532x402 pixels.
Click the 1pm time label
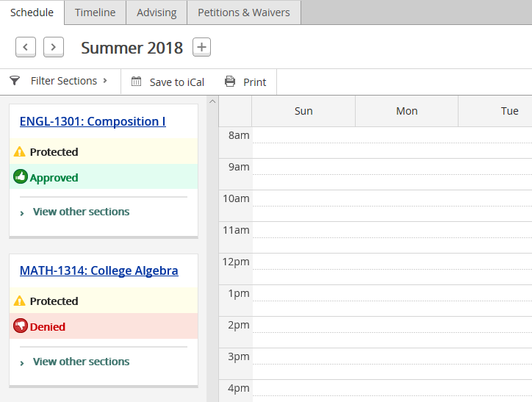pos(239,293)
